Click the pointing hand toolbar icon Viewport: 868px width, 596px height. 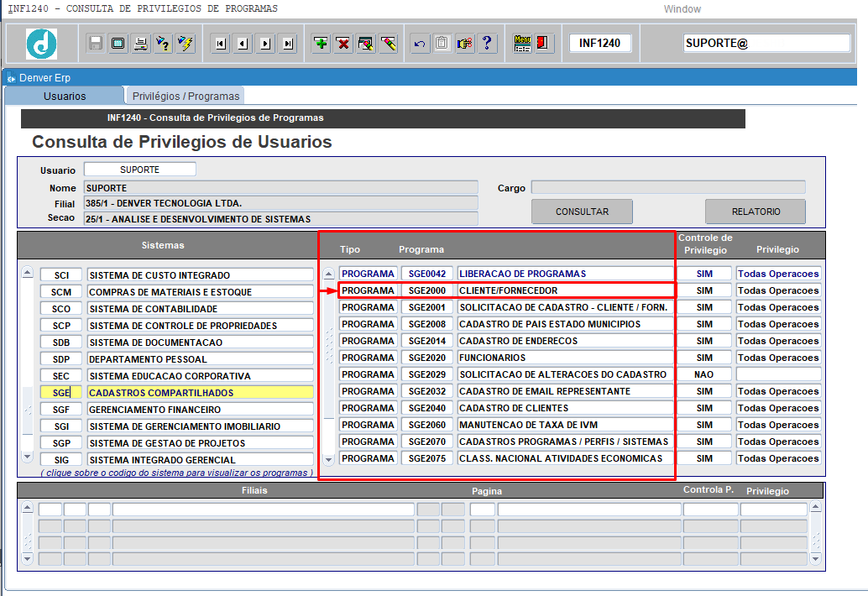(464, 43)
